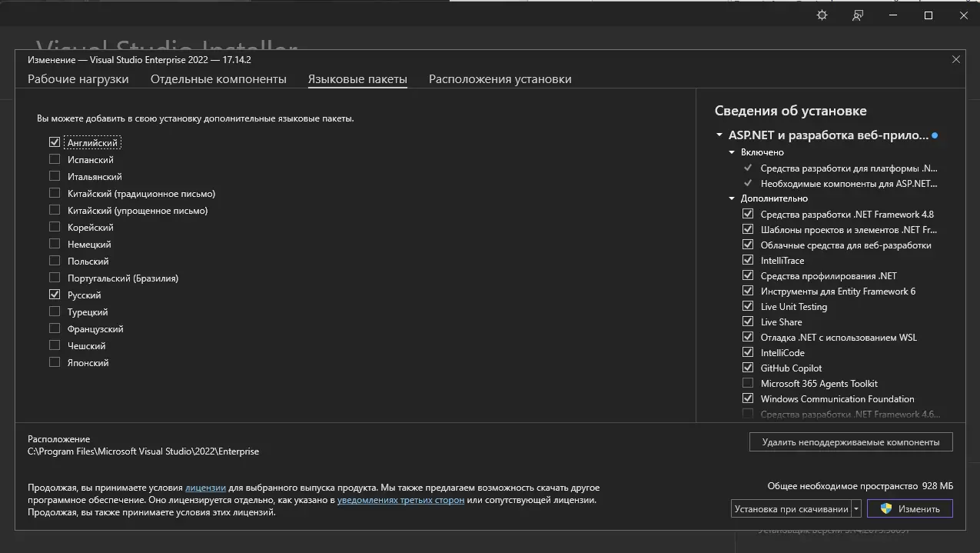Viewport: 980px width, 553px height.
Task: Go to the Расположения установки tab
Action: click(500, 79)
